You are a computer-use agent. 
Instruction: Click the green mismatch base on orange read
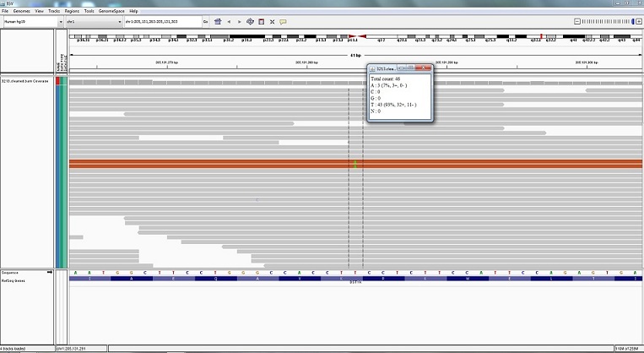355,164
